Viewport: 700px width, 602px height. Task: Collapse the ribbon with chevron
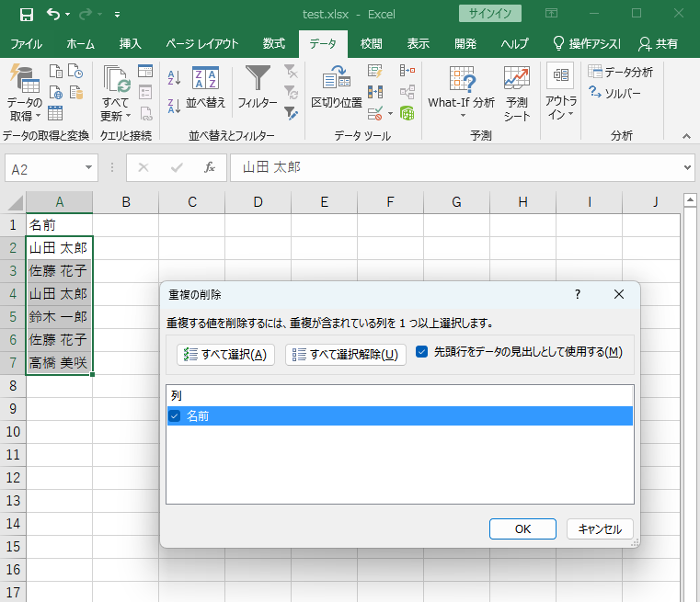686,136
